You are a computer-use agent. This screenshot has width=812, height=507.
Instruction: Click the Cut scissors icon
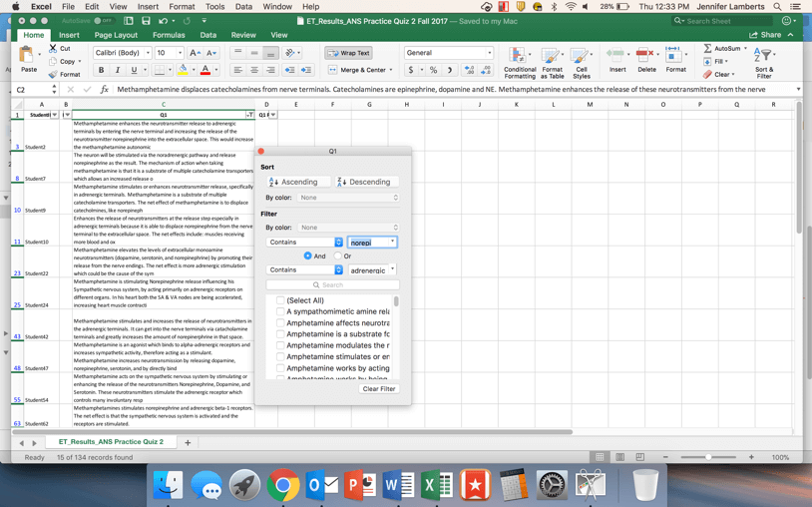[x=53, y=48]
